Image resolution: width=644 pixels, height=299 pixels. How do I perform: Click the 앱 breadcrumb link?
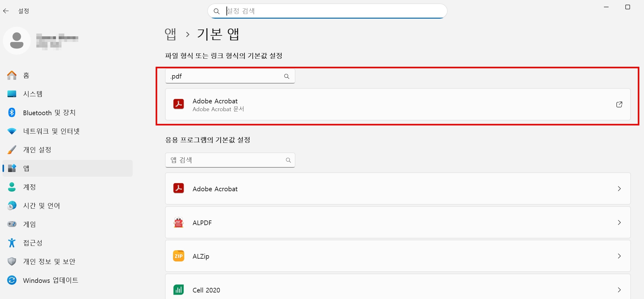coord(170,34)
